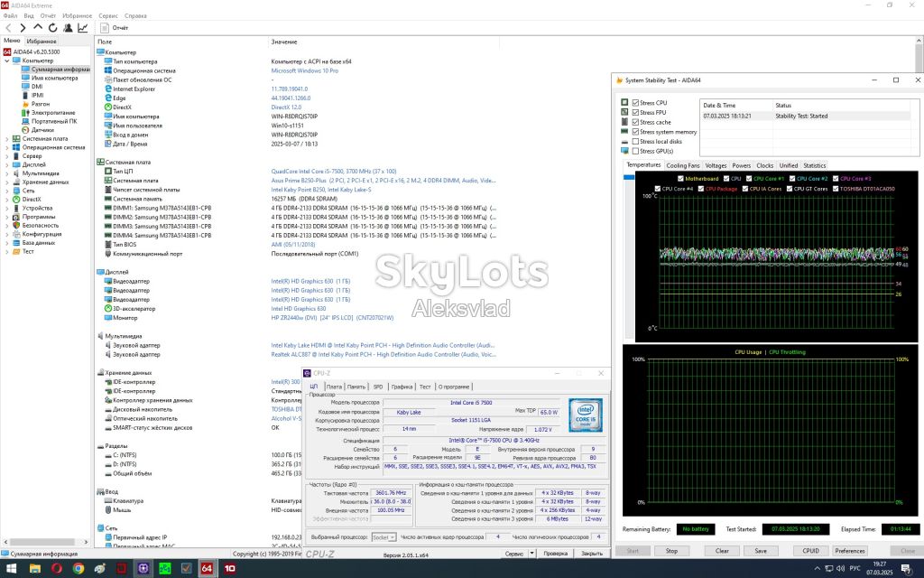This screenshot has height=578, width=924.
Task: Toggle the Stress FPU checkbox
Action: click(x=635, y=112)
